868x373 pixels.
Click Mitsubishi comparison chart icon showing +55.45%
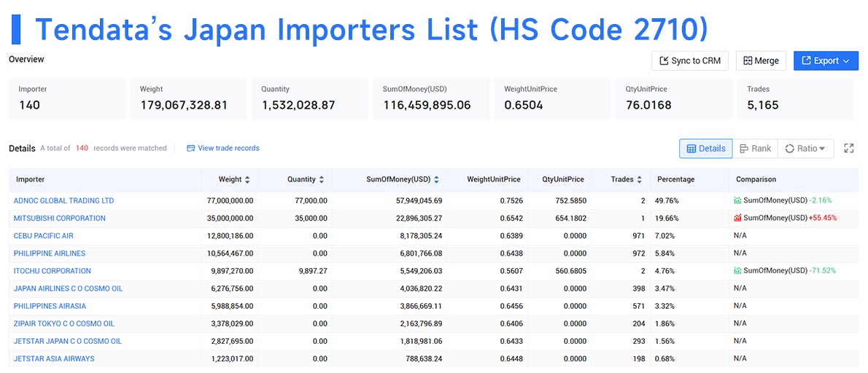tap(737, 219)
